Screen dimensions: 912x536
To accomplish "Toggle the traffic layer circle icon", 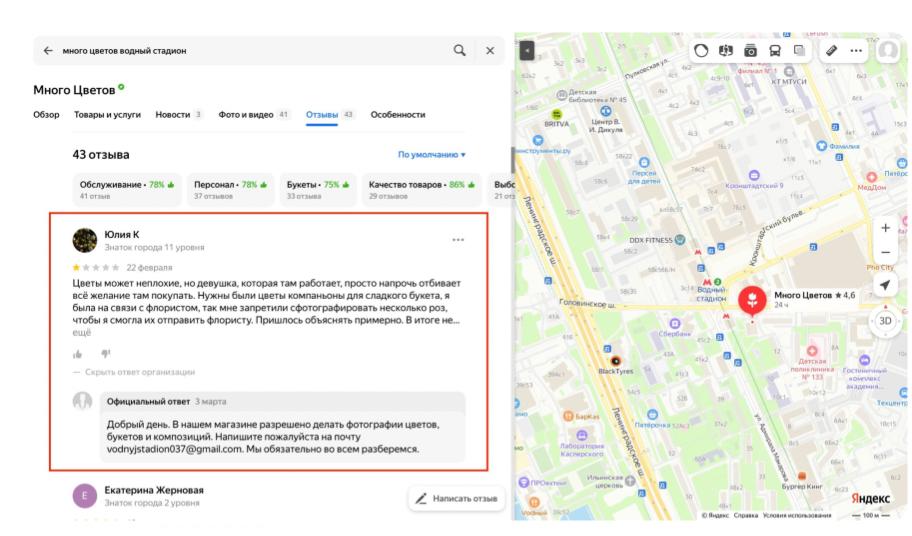I will pos(701,51).
